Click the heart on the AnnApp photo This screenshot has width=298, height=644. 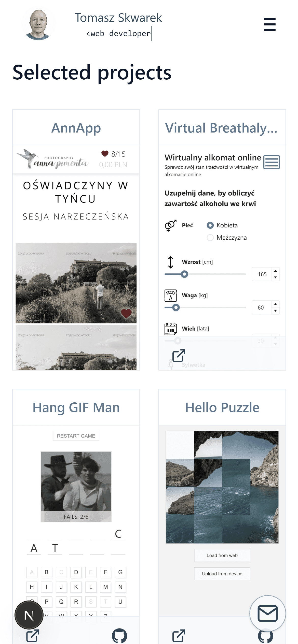(x=126, y=313)
